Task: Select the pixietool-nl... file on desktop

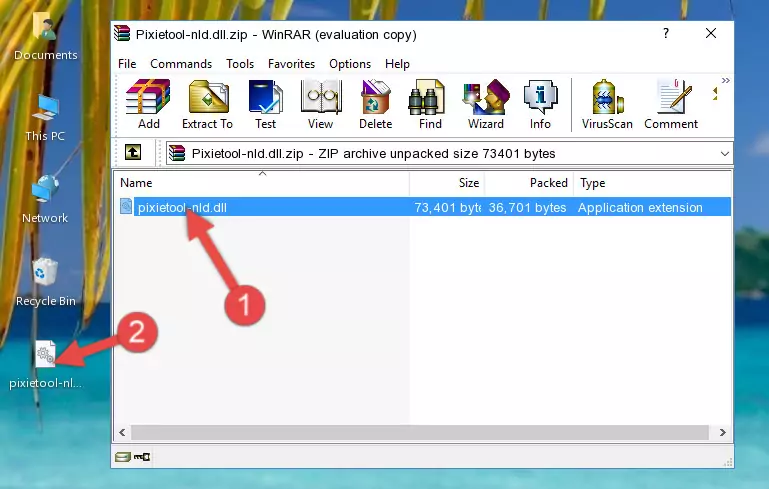Action: pos(45,365)
